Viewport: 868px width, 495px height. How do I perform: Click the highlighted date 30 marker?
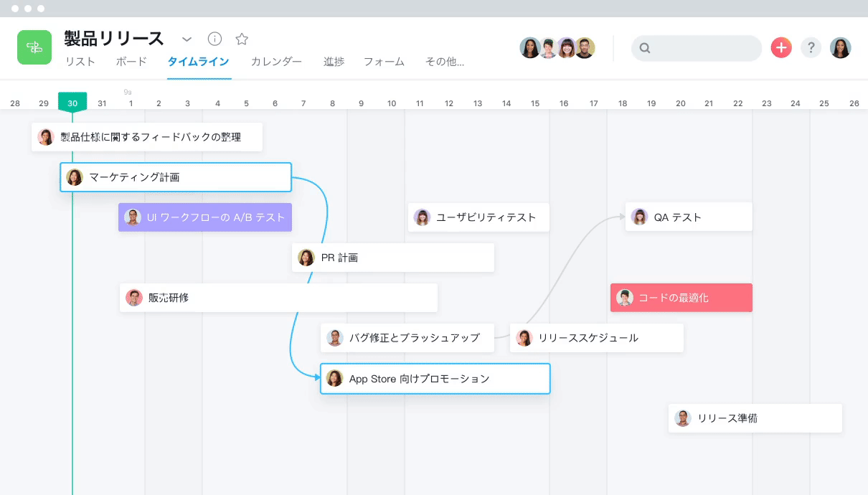click(x=72, y=103)
